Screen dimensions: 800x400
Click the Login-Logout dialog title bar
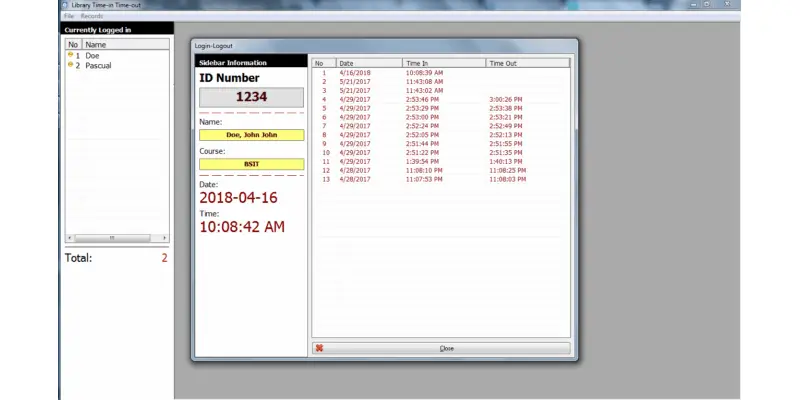[x=384, y=45]
